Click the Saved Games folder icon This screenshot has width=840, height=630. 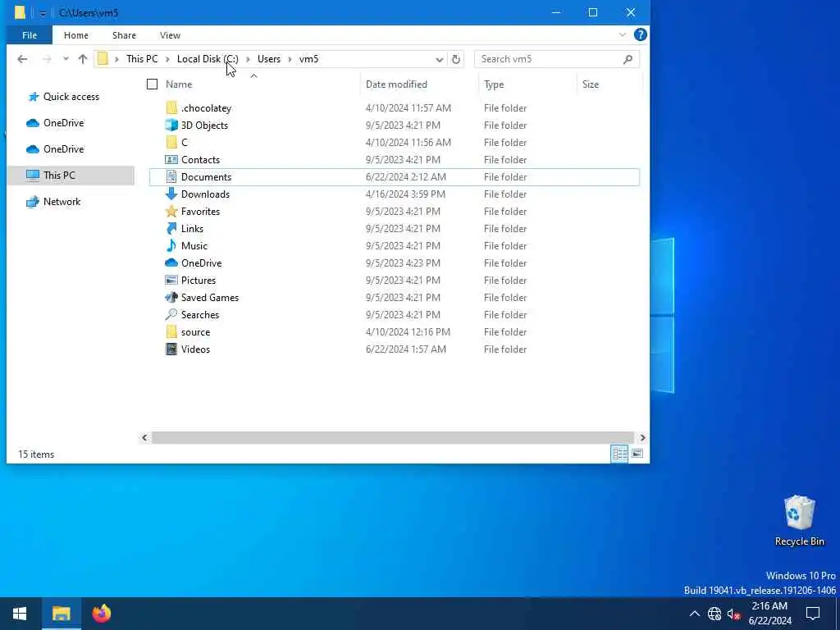coord(171,297)
